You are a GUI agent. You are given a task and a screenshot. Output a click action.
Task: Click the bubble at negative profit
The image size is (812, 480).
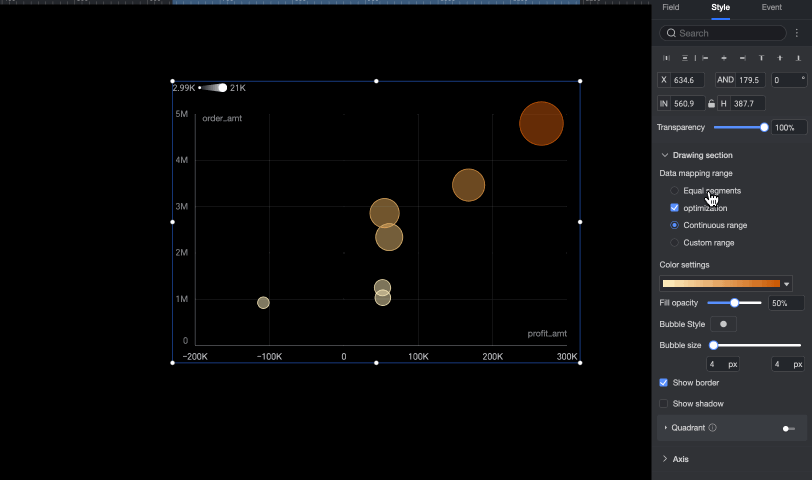pos(263,302)
